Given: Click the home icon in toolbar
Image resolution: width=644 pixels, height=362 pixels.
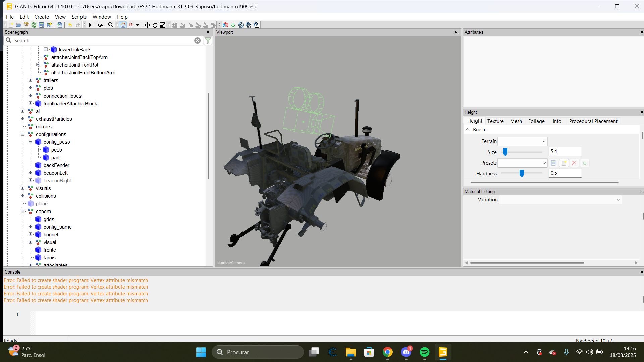Looking at the screenshot, I should tap(123, 25).
